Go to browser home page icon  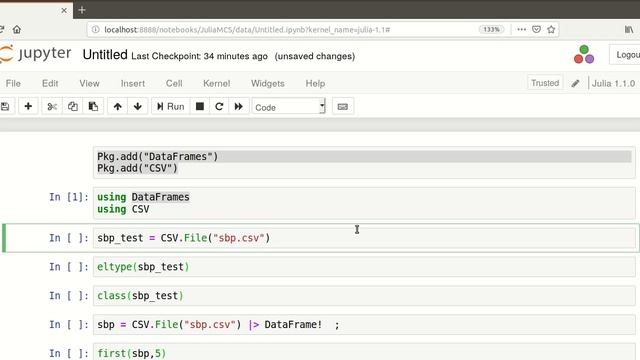(x=17, y=29)
